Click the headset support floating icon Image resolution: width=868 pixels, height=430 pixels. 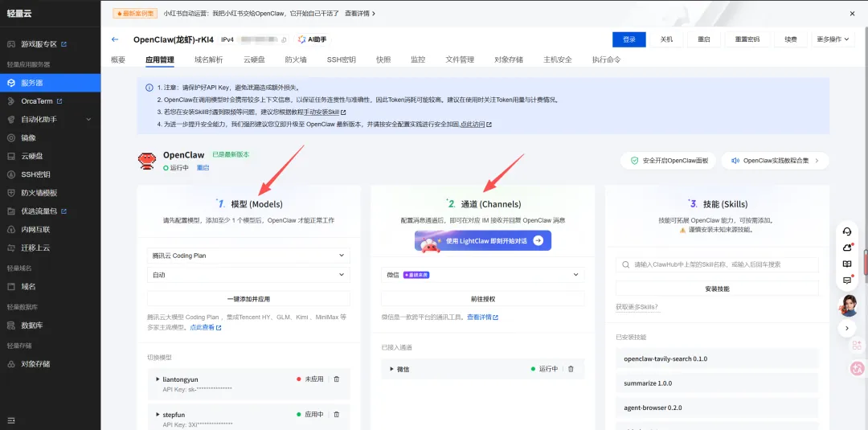coord(847,231)
